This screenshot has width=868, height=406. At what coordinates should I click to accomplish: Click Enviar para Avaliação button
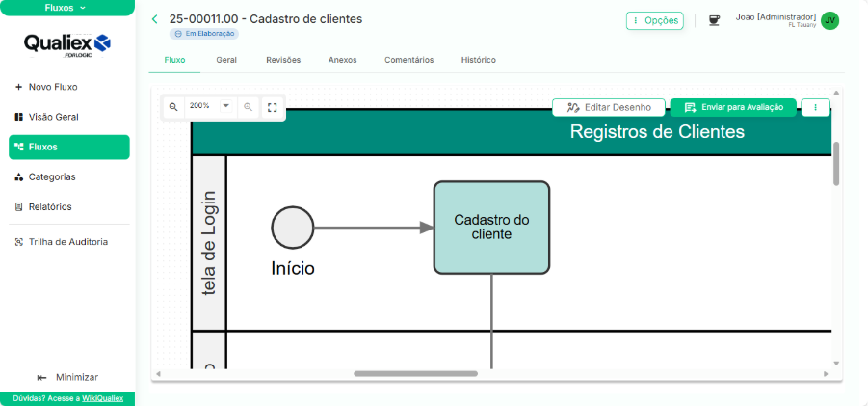[733, 107]
